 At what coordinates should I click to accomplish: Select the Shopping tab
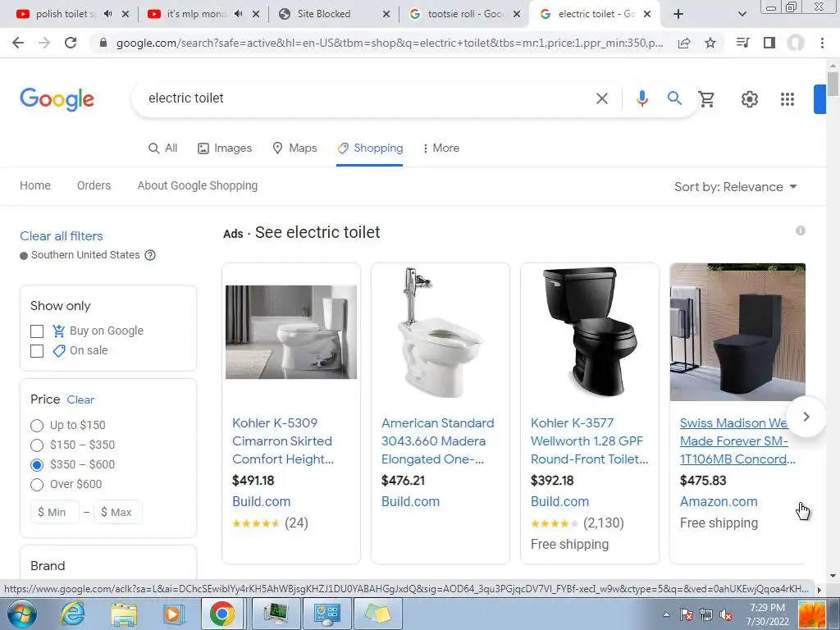(370, 148)
